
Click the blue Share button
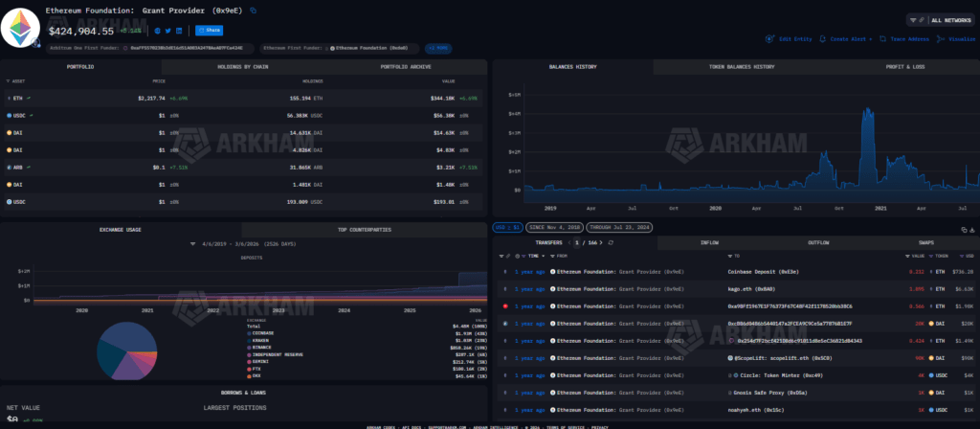click(209, 30)
